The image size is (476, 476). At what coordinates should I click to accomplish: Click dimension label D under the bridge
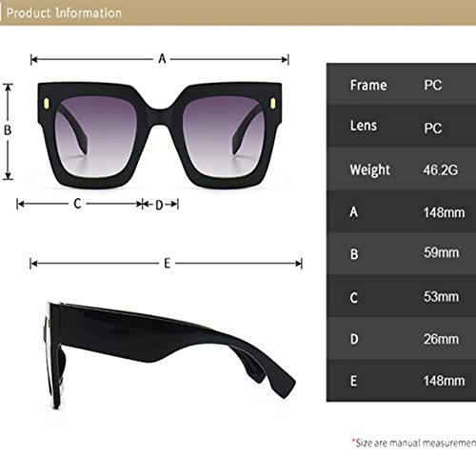pos(159,206)
